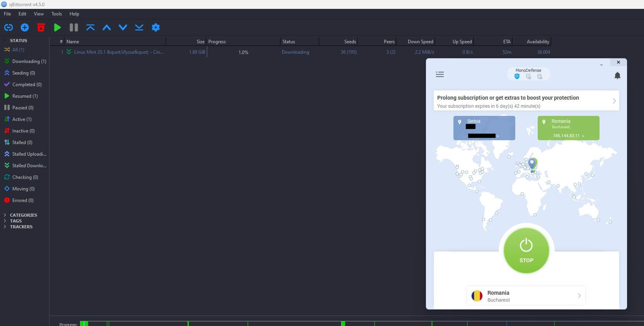This screenshot has height=326, width=644.
Task: Resume torrents with green play icon
Action: point(57,27)
